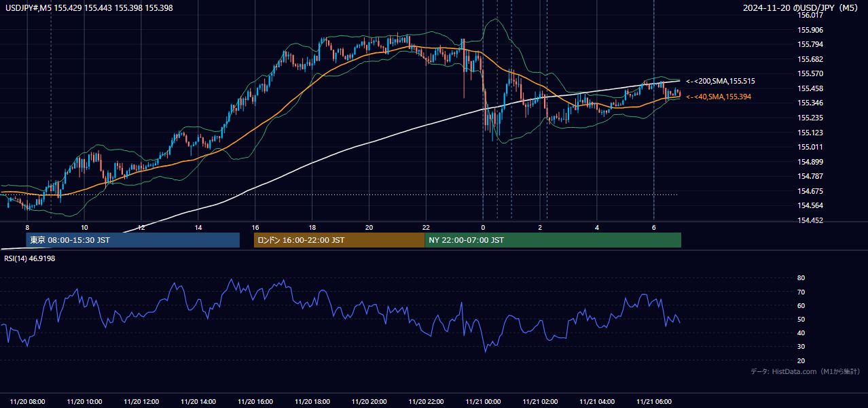868x408 pixels.
Task: Click price level 155.794 on the axis
Action: click(x=810, y=45)
